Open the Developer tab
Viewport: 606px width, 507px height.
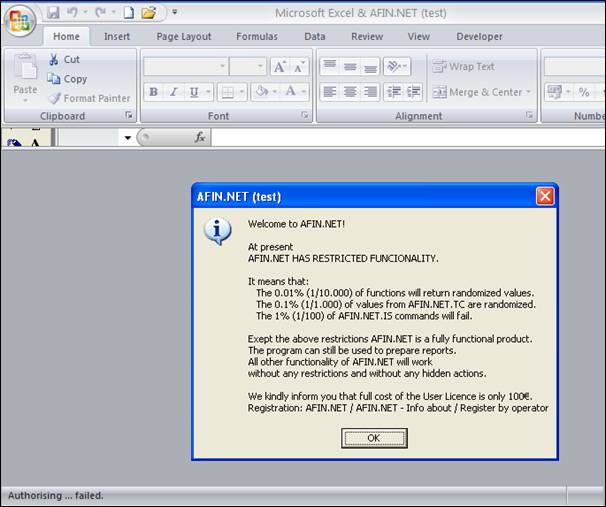tap(479, 37)
